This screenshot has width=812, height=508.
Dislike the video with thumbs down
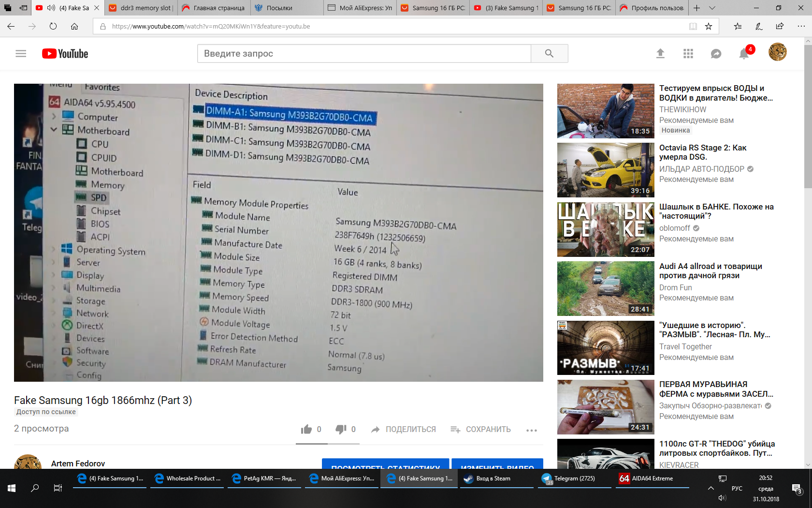coord(341,429)
